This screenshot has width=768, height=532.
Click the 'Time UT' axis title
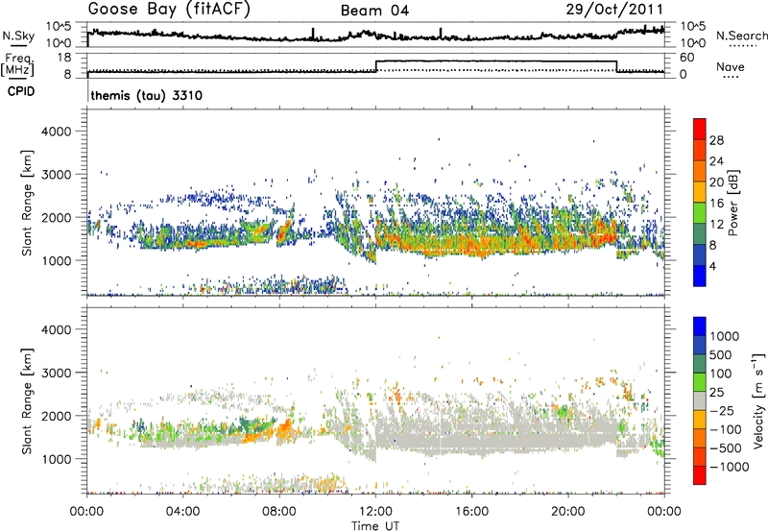click(375, 526)
